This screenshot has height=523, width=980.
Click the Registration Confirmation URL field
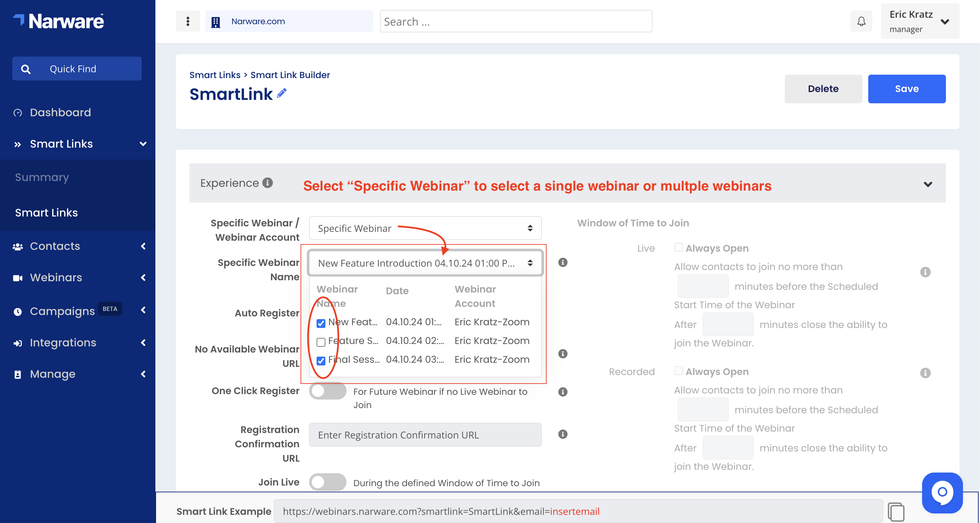425,435
